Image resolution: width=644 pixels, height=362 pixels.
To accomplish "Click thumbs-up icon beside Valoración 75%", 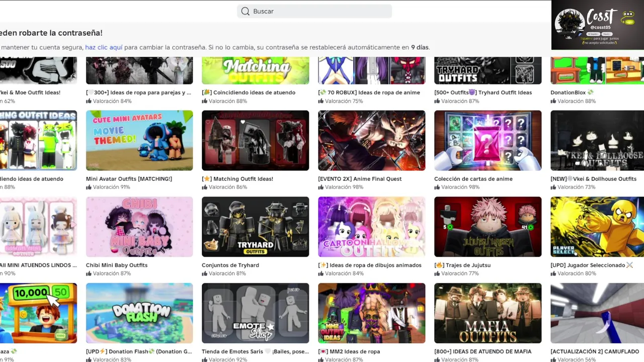I will (320, 101).
